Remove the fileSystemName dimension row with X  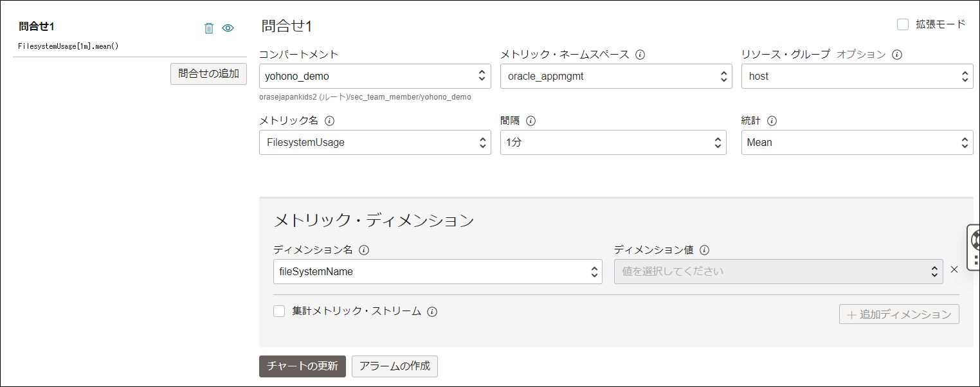(954, 269)
